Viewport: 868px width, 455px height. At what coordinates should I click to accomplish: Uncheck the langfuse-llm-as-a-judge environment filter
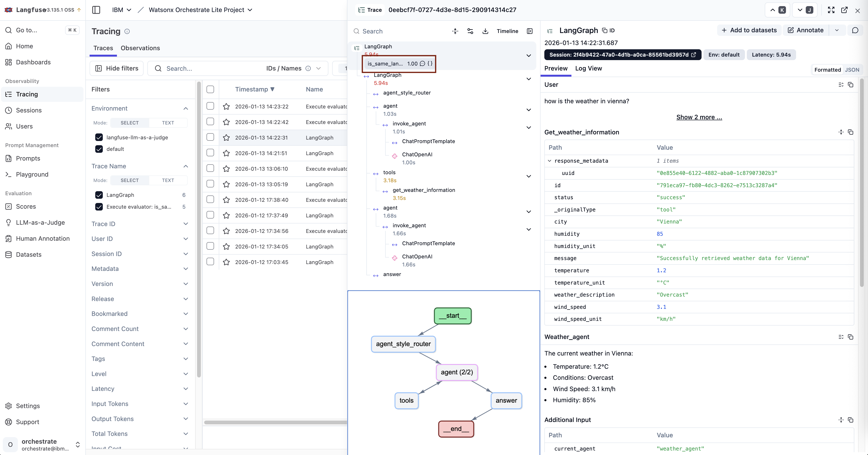click(x=99, y=137)
